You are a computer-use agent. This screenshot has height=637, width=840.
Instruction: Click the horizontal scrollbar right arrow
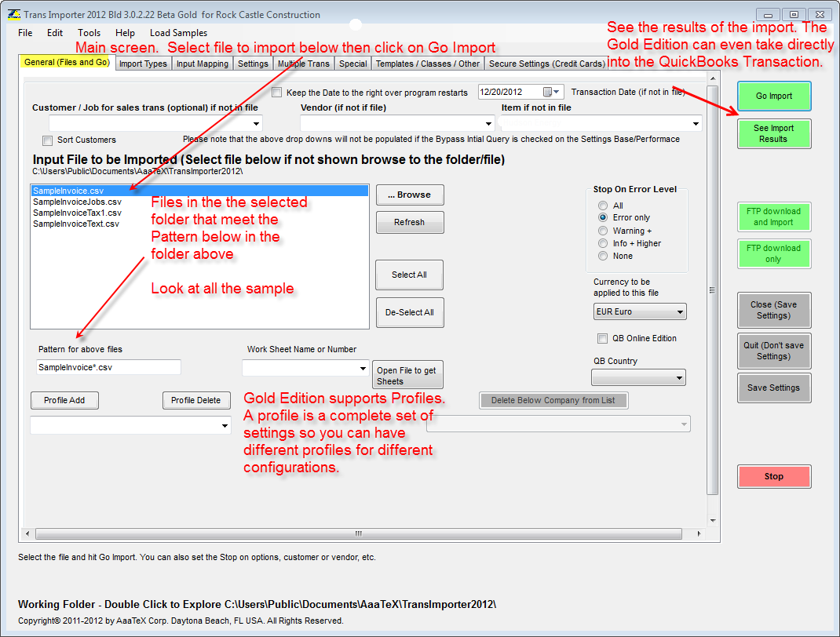tap(699, 533)
